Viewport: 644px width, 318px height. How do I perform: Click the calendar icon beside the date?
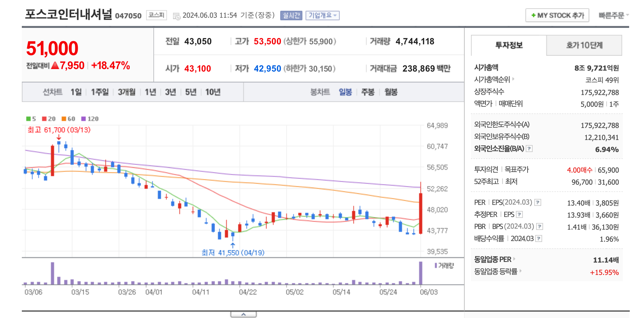pyautogui.click(x=176, y=16)
